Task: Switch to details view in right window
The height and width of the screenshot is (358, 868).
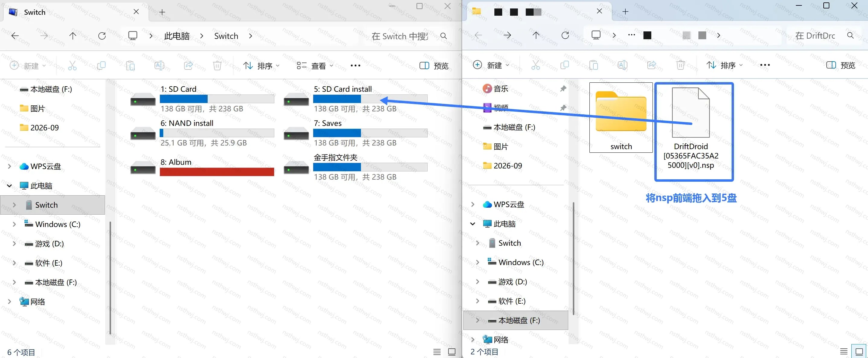Action: 843,351
